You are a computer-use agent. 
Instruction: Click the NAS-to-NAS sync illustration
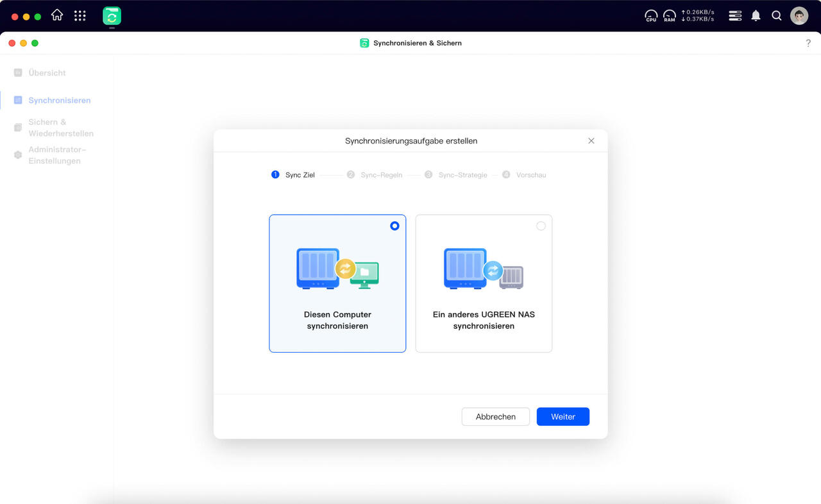[484, 269]
